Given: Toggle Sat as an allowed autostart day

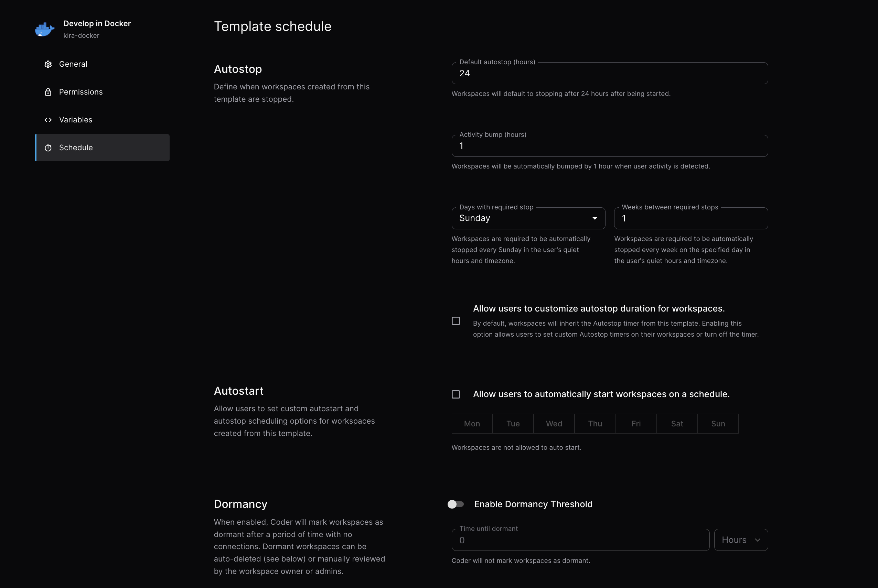Looking at the screenshot, I should click(x=677, y=423).
